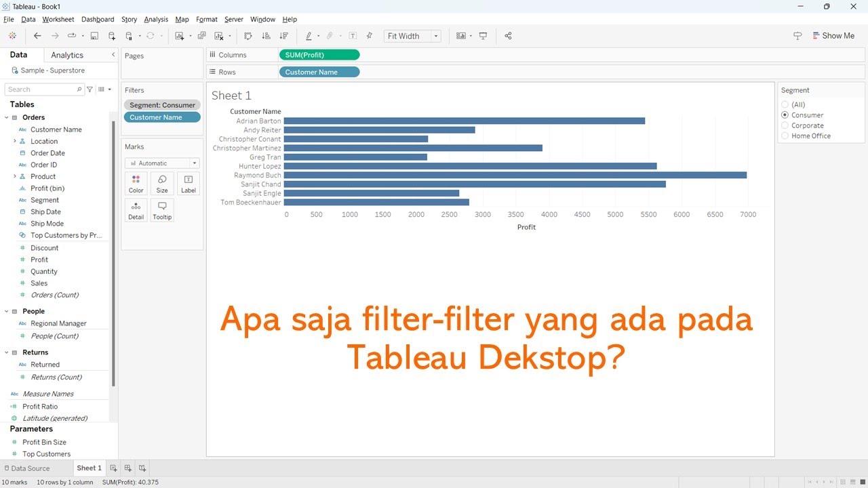Viewport: 868px width, 488px height.
Task: Open Presentation Mode icon
Action: click(483, 36)
